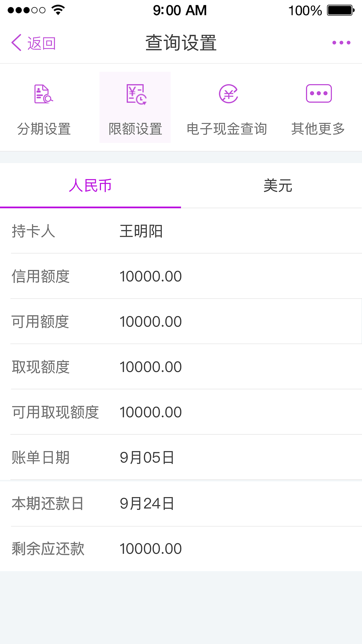Tap the 信用额度 value 10000.00
Image resolution: width=362 pixels, height=644 pixels.
[150, 276]
